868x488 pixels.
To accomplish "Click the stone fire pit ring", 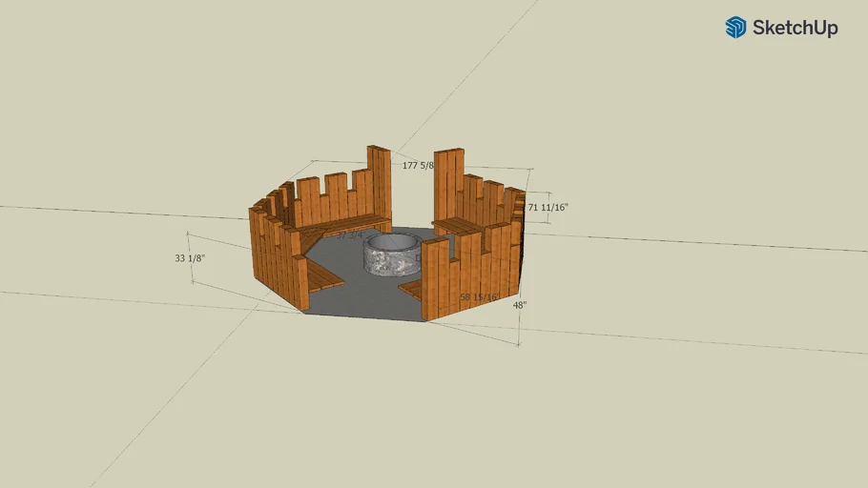I will 391,255.
